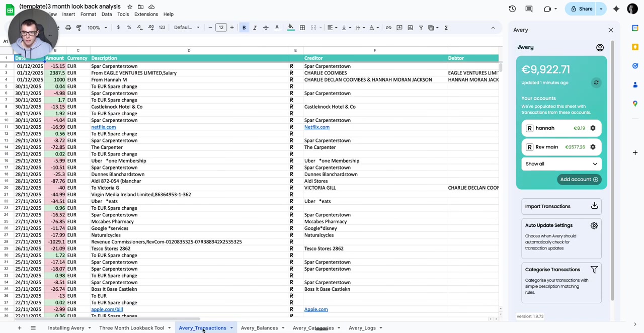Click the font size input field
The width and height of the screenshot is (644, 333).
click(221, 28)
